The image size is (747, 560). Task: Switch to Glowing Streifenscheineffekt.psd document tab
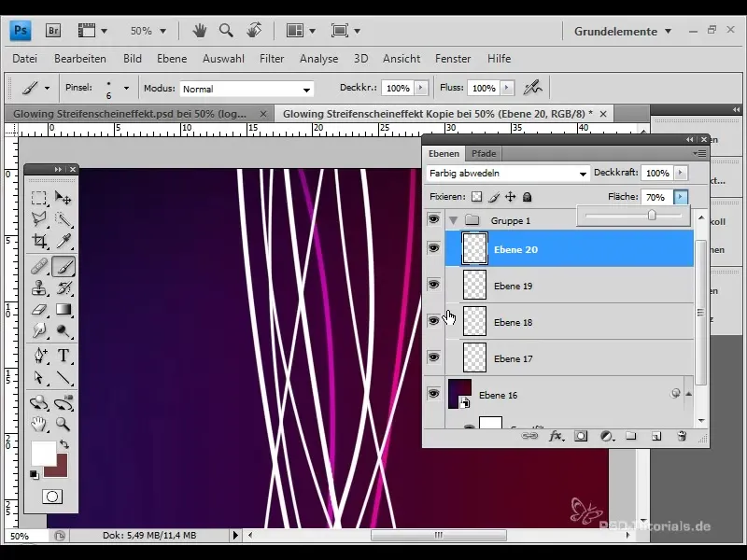click(130, 114)
